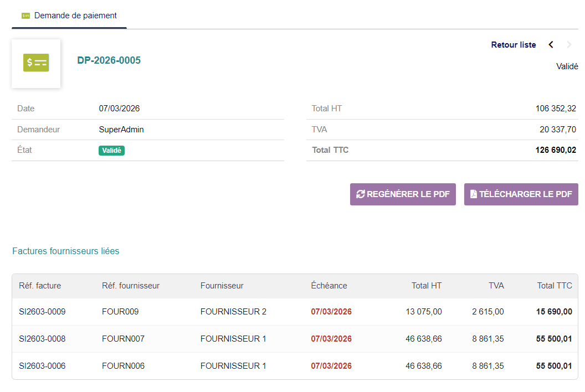The image size is (585, 392).
Task: Sort by Total TTC column header
Action: coord(555,286)
